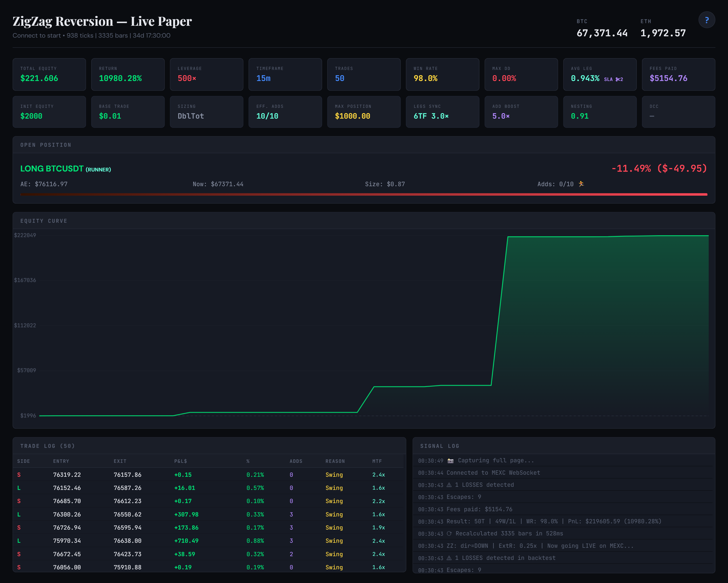Click the ADDS column header in the trade log
The height and width of the screenshot is (583, 728).
coord(296,461)
